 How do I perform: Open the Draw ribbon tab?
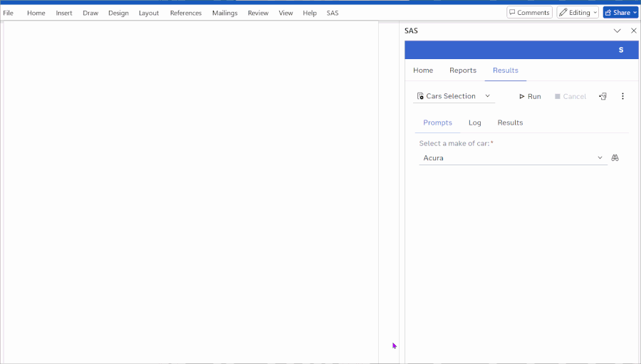point(90,13)
